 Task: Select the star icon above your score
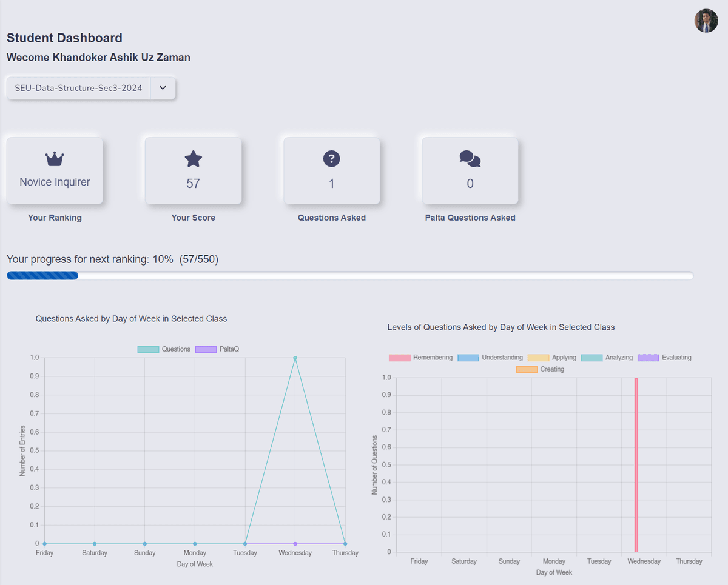(x=193, y=158)
